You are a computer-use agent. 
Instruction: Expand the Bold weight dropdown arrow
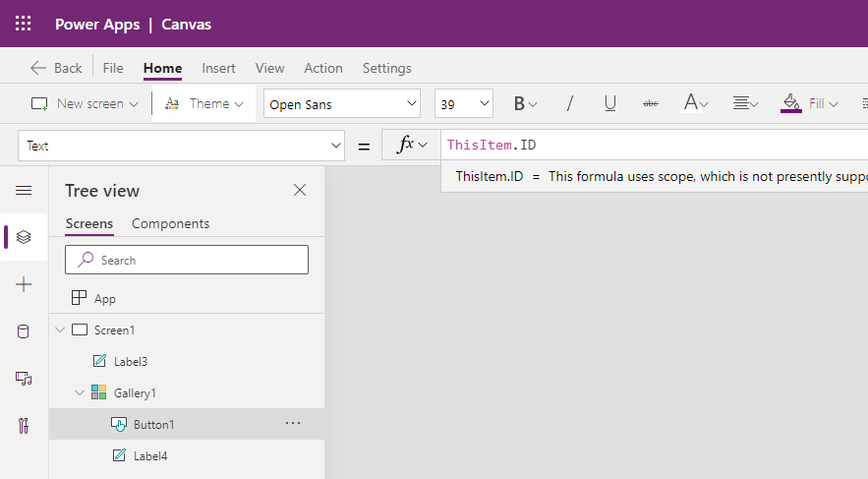(533, 104)
